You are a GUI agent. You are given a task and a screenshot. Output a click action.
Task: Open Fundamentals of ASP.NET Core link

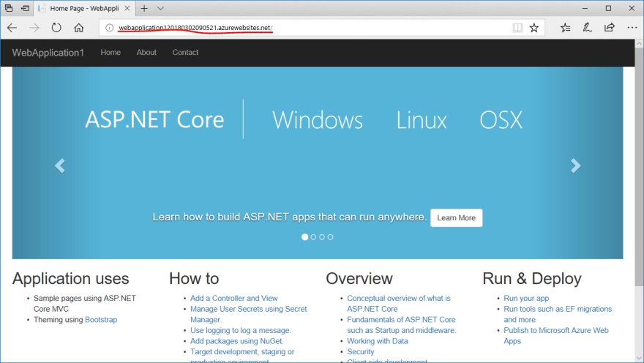[x=401, y=325]
